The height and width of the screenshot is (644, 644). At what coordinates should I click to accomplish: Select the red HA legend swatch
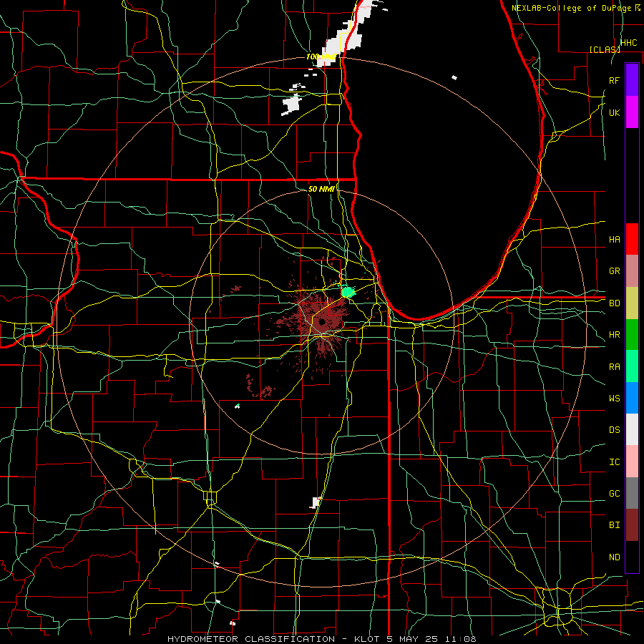pos(632,239)
